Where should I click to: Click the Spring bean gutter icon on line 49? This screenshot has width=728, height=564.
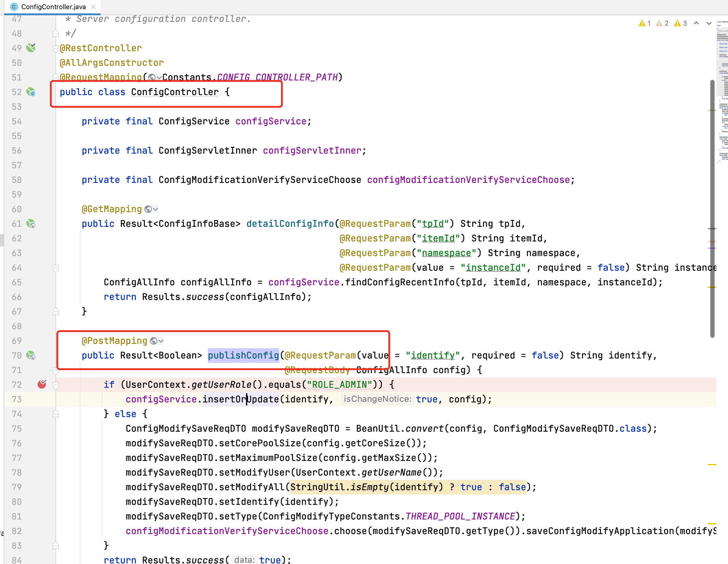(x=31, y=48)
